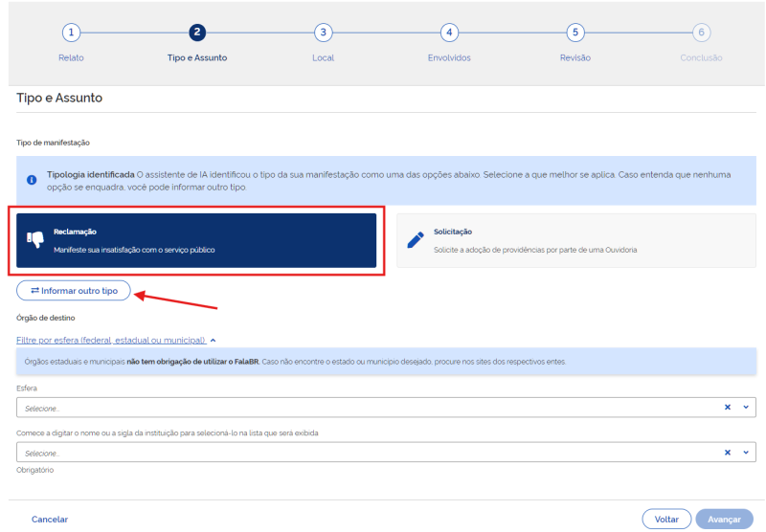Click the Voltar button
766x532 pixels.
[x=666, y=520]
